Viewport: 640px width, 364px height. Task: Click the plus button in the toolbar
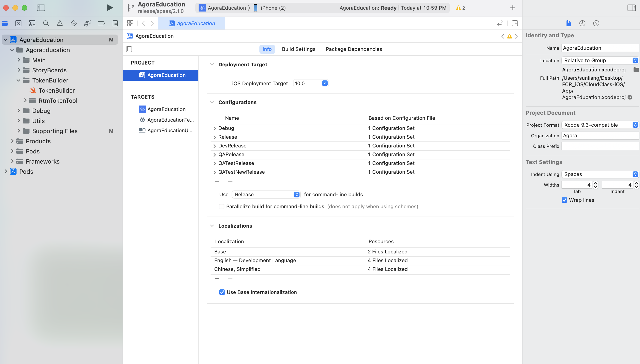click(x=513, y=8)
